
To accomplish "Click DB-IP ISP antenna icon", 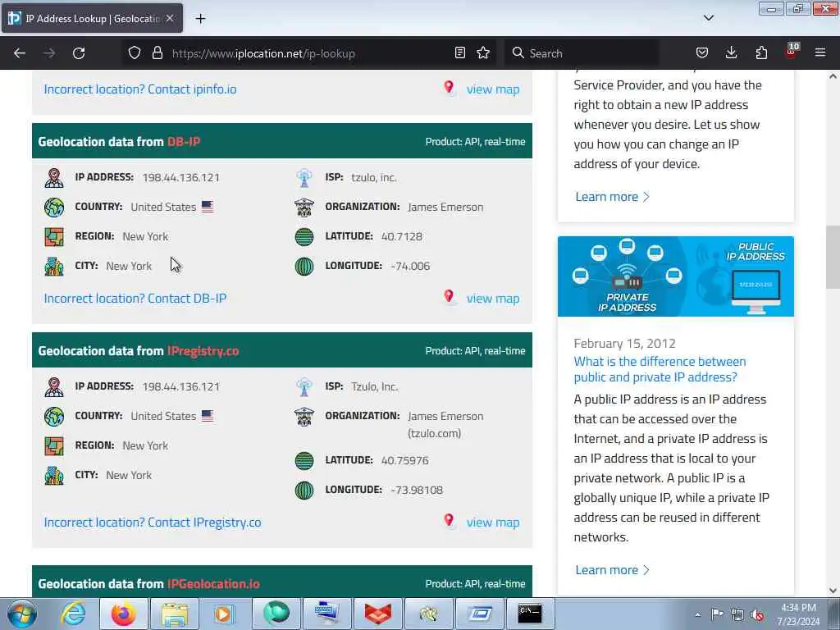I will pos(304,178).
